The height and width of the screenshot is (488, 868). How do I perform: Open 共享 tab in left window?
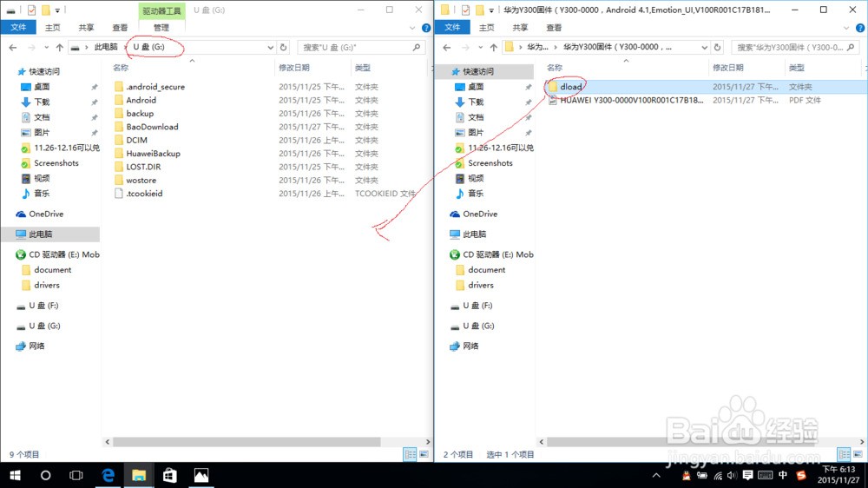pyautogui.click(x=86, y=28)
